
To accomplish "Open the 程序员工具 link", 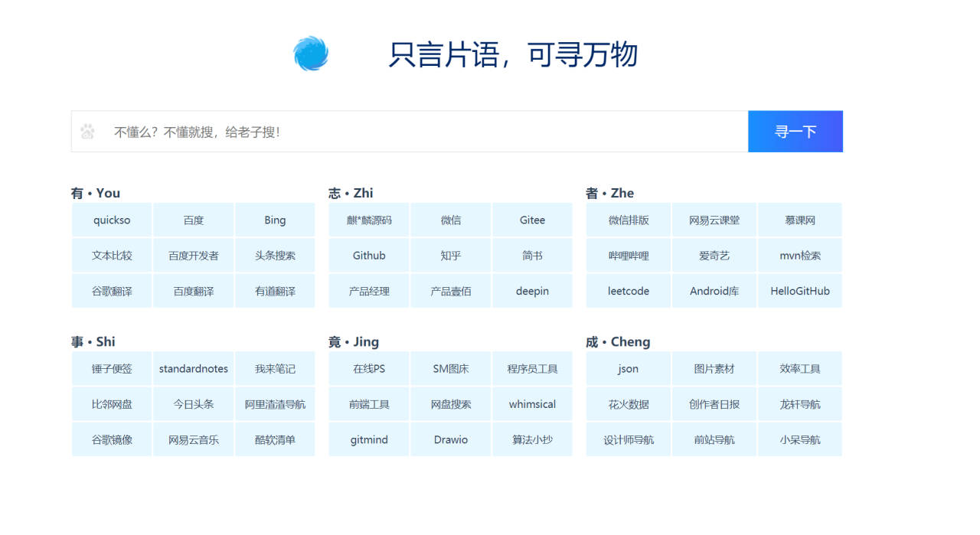I will pyautogui.click(x=532, y=368).
